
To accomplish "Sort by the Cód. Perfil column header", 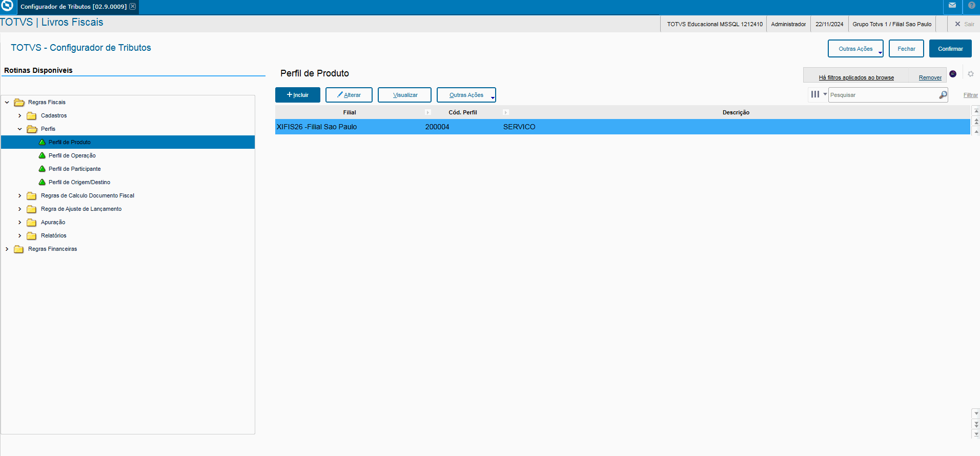I will coord(463,112).
